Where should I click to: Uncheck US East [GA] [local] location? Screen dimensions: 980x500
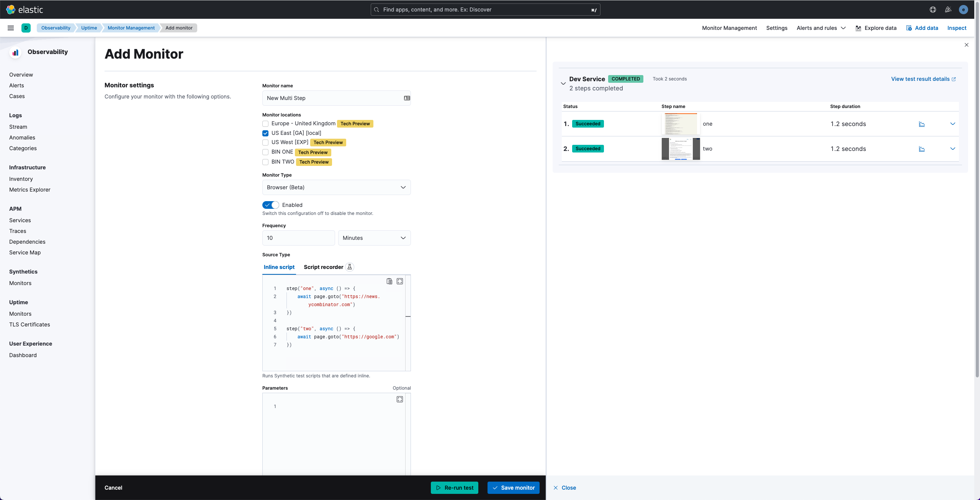(265, 133)
